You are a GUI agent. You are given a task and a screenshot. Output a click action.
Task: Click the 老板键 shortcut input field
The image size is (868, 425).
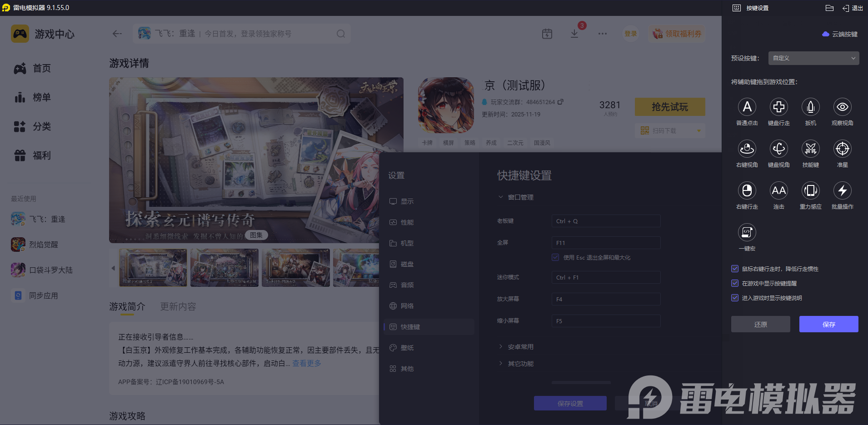[x=605, y=220]
